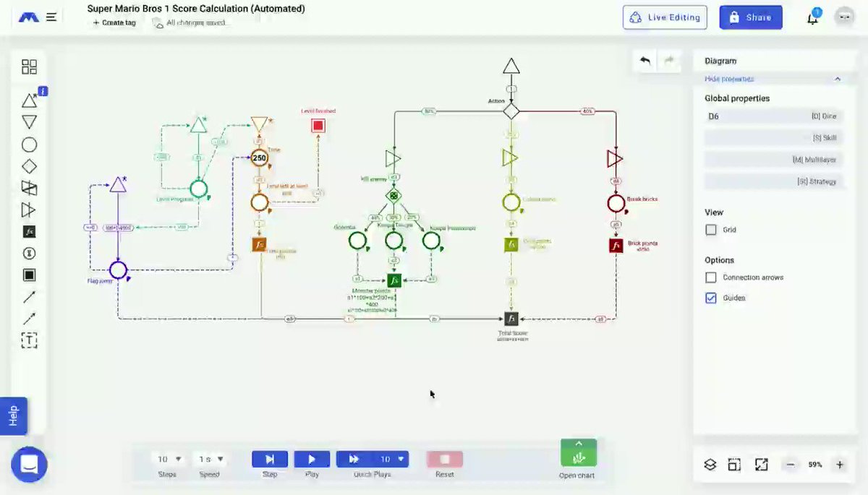The image size is (868, 495).
Task: Open the Speed dropdown
Action: coord(210,459)
